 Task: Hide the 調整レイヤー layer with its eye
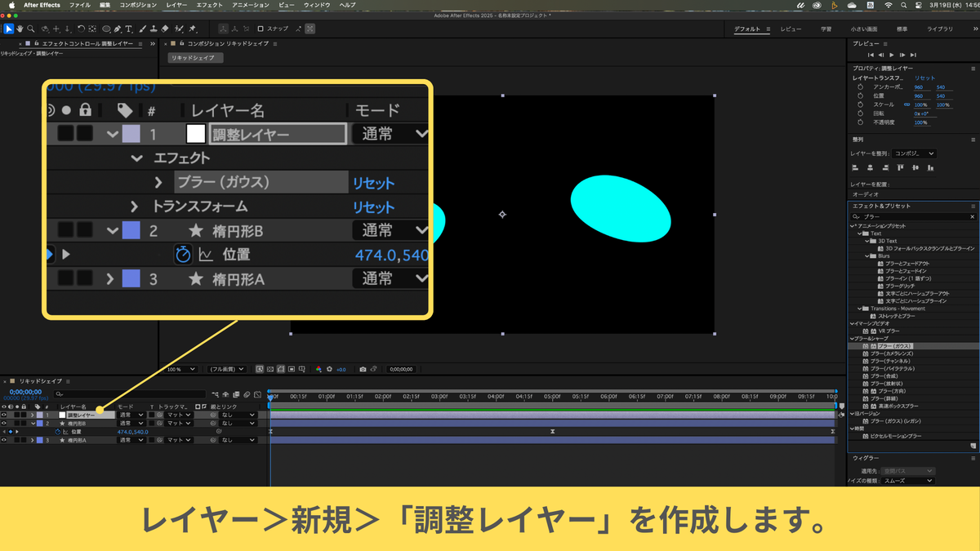pyautogui.click(x=4, y=415)
